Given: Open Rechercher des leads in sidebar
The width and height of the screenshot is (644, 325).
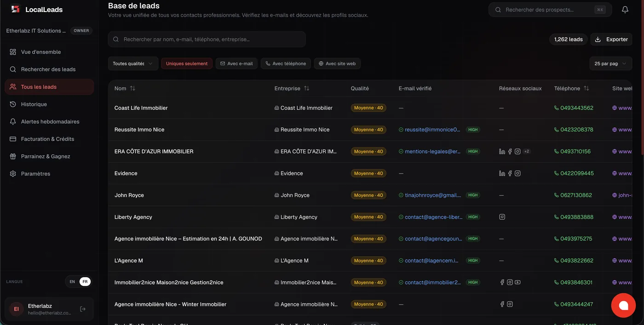Looking at the screenshot, I should pyautogui.click(x=49, y=69).
